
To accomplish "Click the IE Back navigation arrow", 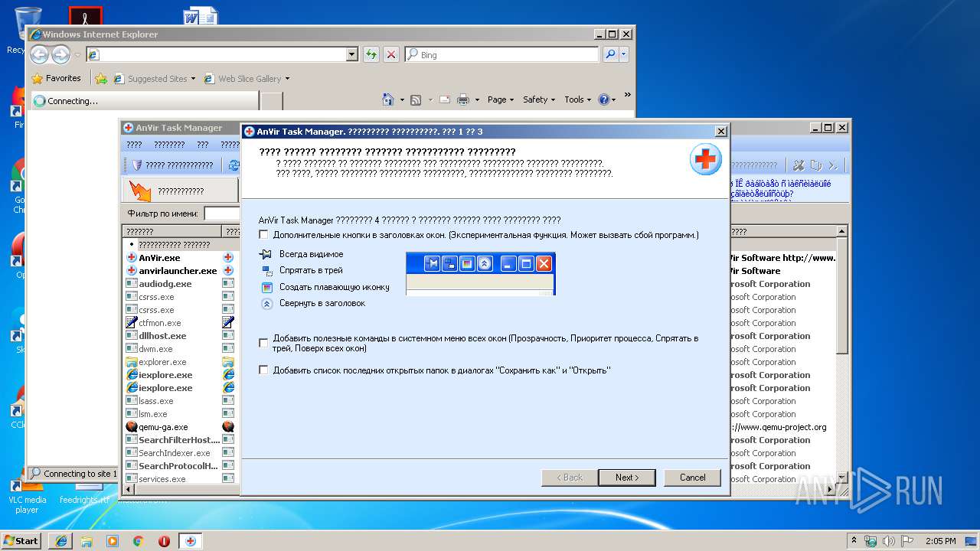I will point(40,54).
